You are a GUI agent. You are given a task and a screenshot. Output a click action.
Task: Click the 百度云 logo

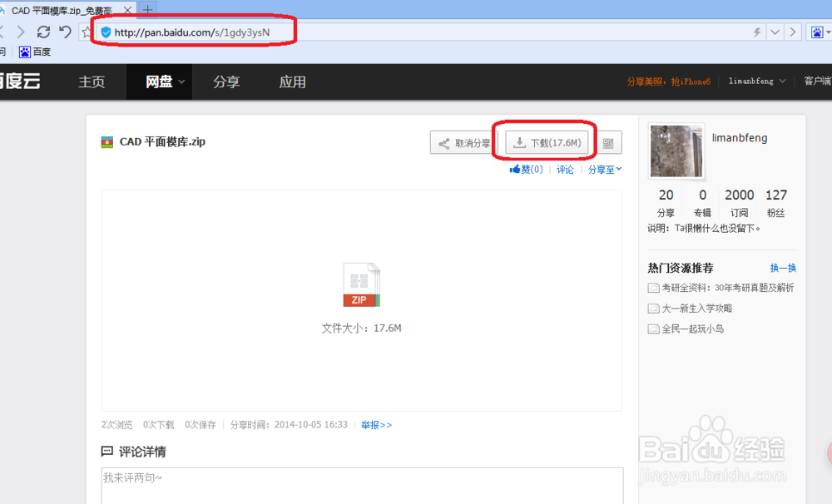[x=20, y=81]
